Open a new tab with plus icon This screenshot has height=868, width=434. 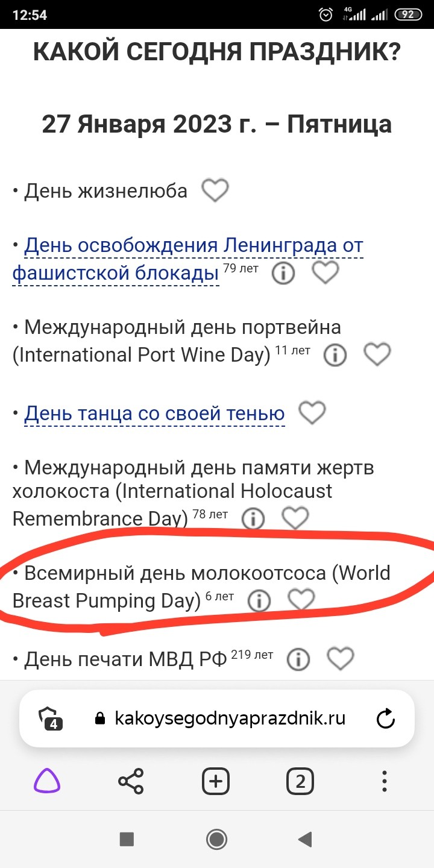[x=215, y=782]
